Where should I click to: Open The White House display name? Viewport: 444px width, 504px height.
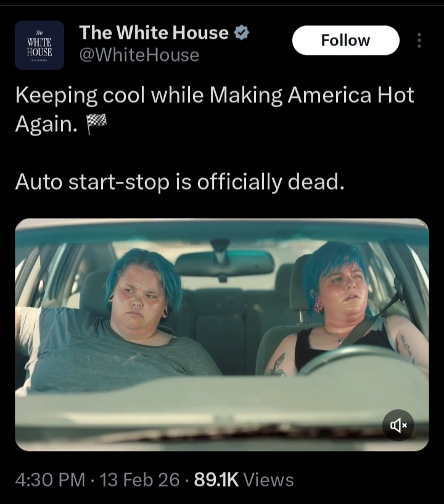pyautogui.click(x=154, y=33)
